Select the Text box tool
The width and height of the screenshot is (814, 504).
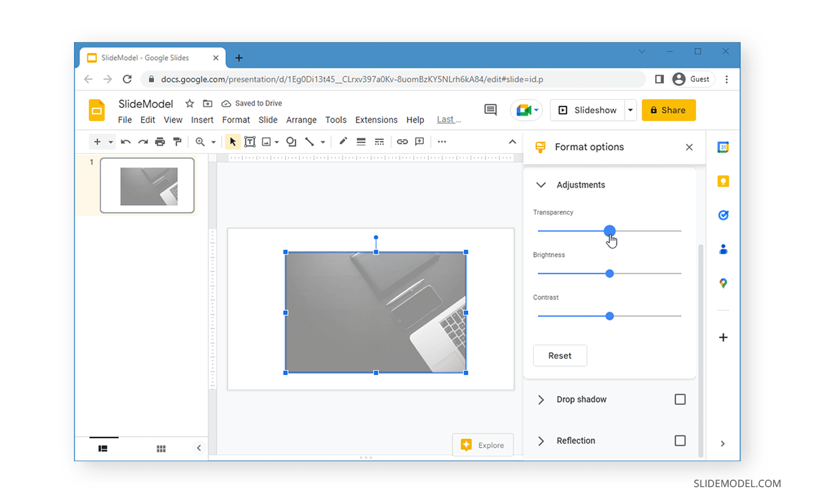[x=250, y=141]
